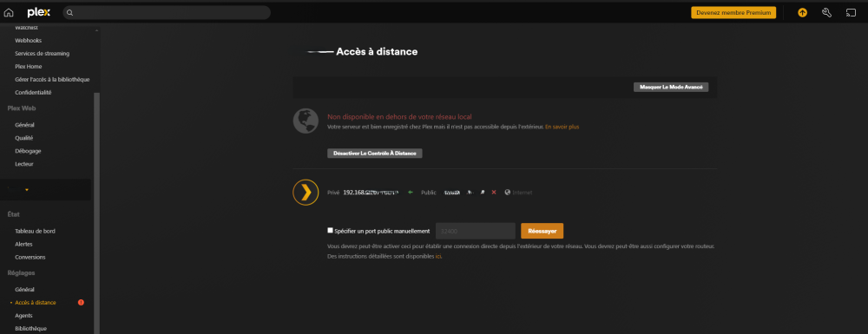
Task: Click Désactiver Le Contrôle À Distance
Action: pyautogui.click(x=375, y=154)
